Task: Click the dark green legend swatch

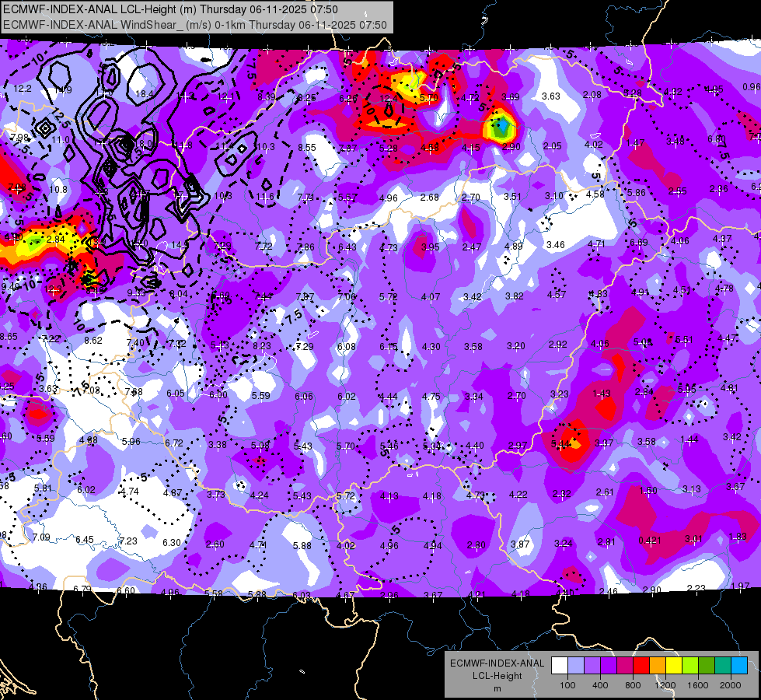Action: [x=707, y=666]
